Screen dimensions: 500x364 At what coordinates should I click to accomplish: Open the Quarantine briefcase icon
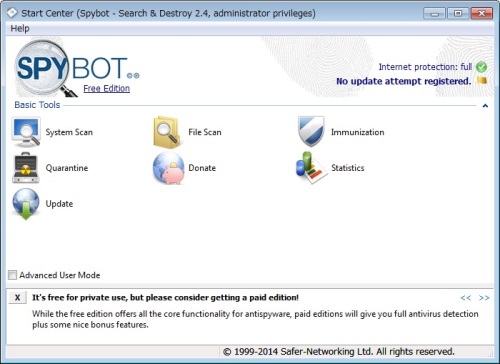[26, 168]
